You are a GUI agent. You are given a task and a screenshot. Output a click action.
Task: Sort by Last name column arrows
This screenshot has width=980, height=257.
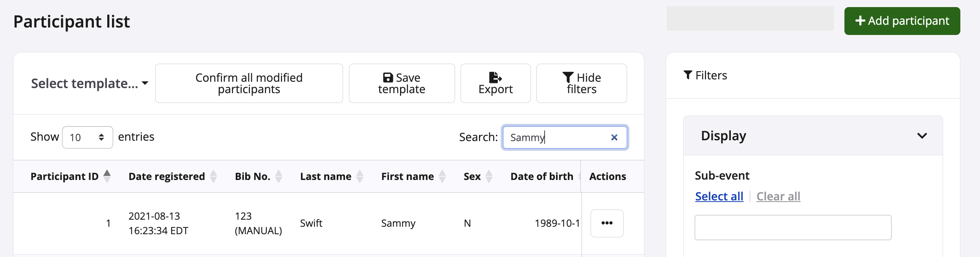360,176
